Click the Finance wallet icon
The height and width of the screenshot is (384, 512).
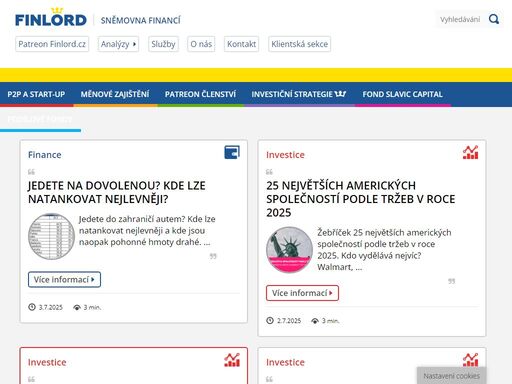pyautogui.click(x=232, y=152)
